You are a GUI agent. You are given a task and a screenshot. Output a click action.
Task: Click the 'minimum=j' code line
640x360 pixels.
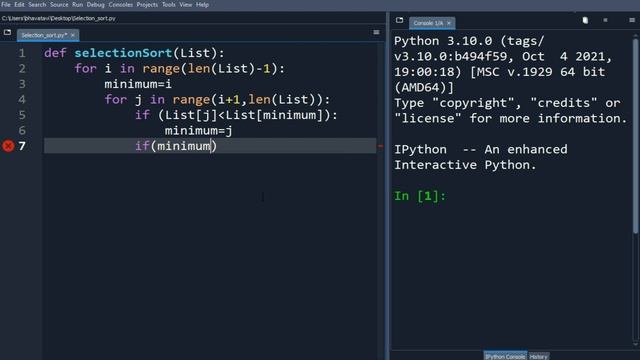click(198, 131)
